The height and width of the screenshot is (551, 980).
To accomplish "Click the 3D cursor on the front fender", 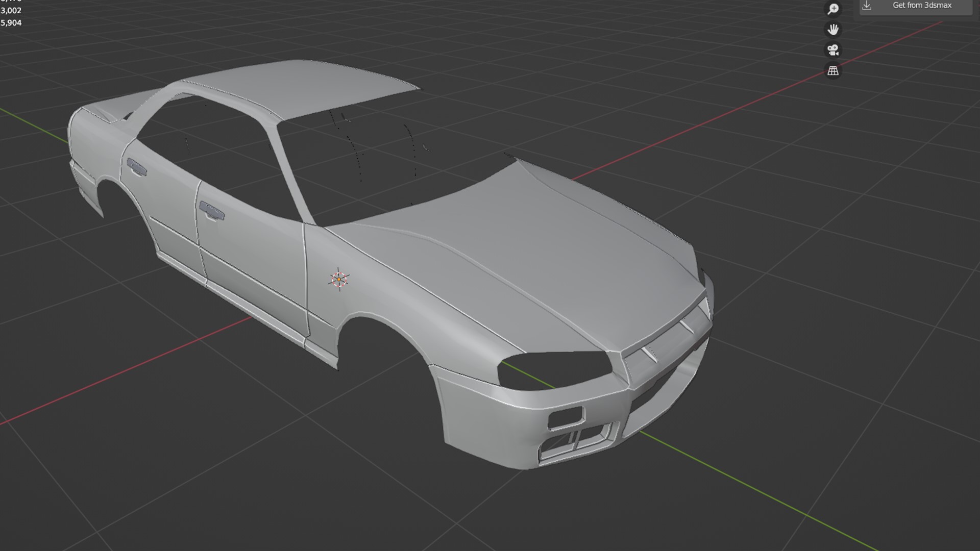I will [338, 279].
